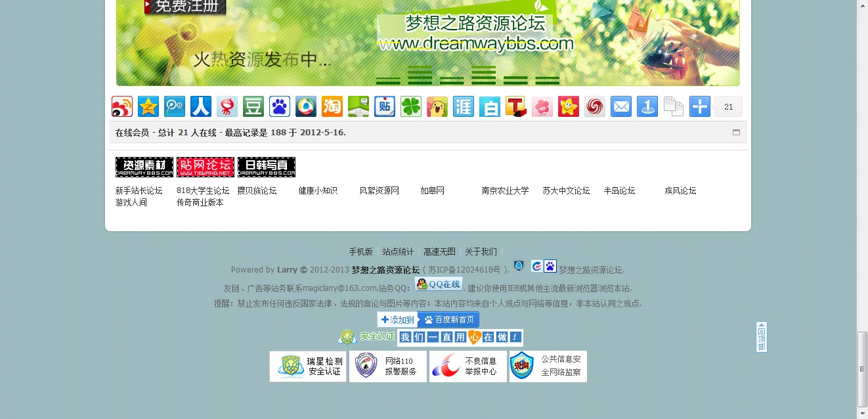Screen dimensions: 868x419
Task: Click the share count 21 bubble
Action: 728,106
